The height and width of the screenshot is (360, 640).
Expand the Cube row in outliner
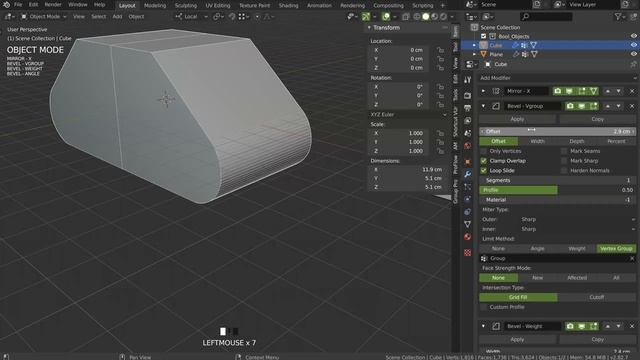pos(474,45)
